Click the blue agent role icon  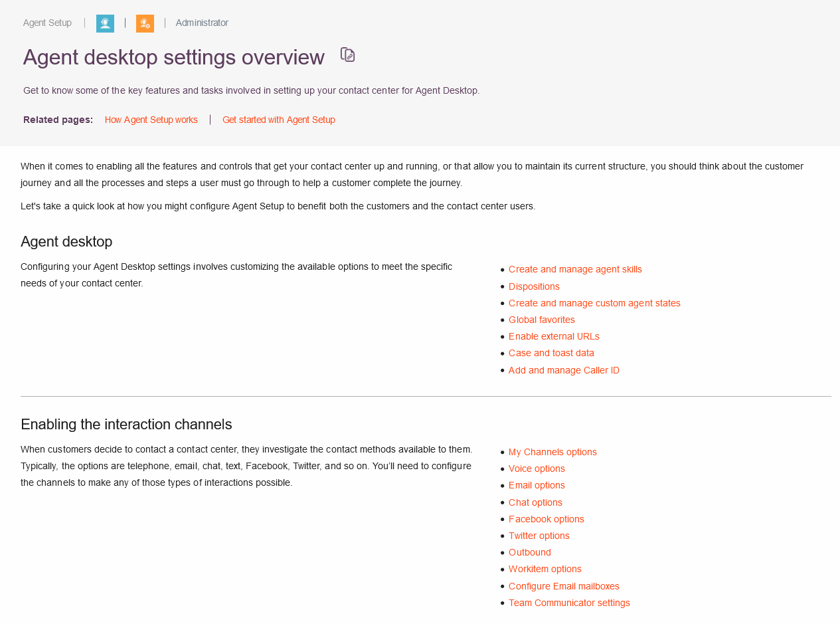point(105,23)
